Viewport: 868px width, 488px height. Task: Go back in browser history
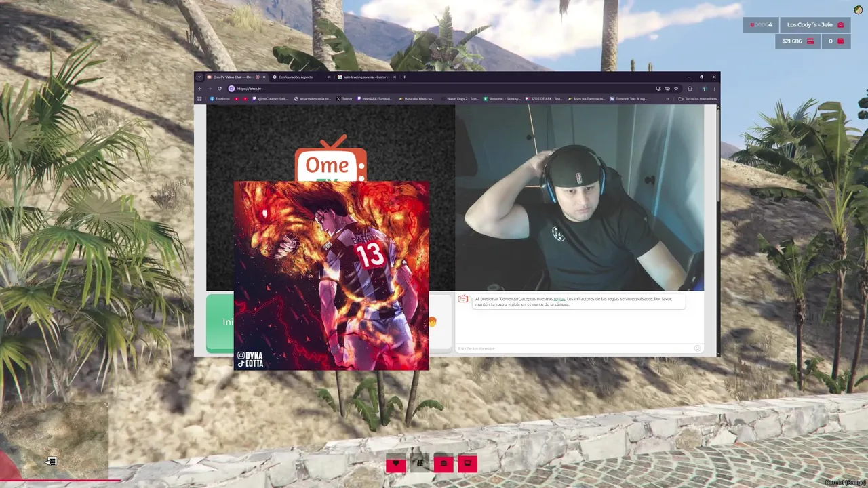200,89
